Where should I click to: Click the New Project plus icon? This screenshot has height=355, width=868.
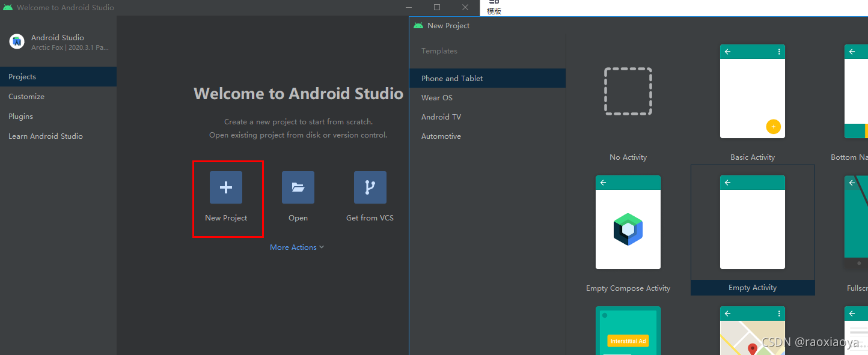(226, 187)
